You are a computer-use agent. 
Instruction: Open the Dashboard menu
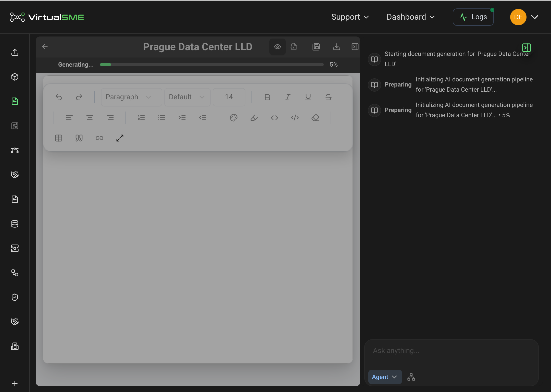coord(411,17)
